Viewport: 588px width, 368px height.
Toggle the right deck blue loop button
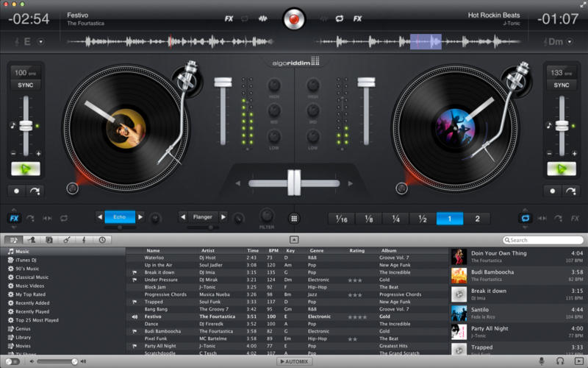pyautogui.click(x=526, y=219)
